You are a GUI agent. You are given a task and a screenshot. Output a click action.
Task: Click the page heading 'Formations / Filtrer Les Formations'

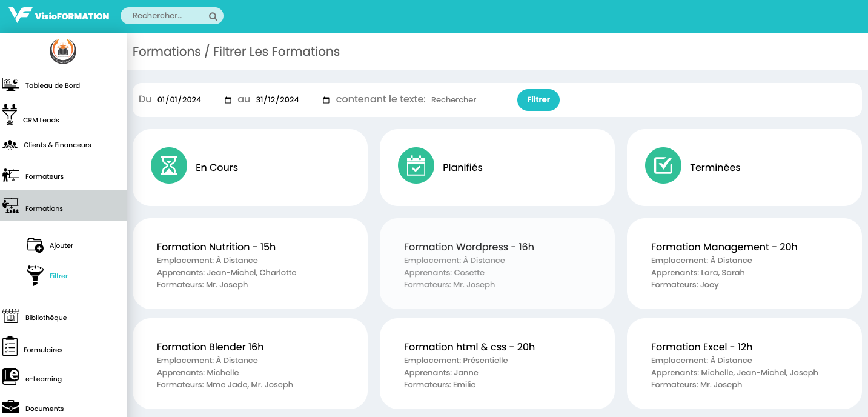(x=236, y=52)
